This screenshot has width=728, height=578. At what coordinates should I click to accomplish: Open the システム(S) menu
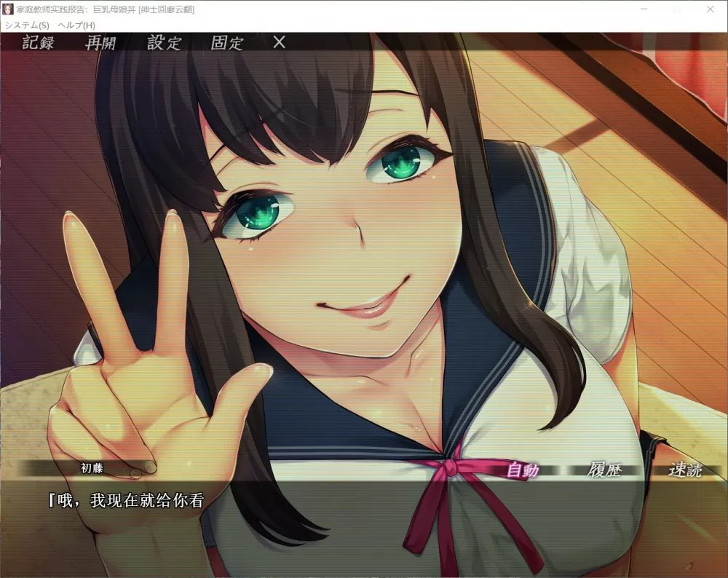click(x=27, y=25)
